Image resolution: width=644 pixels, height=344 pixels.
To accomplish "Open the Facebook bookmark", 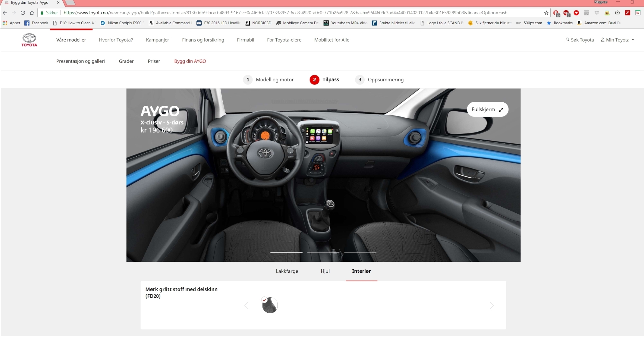I will [x=36, y=23].
